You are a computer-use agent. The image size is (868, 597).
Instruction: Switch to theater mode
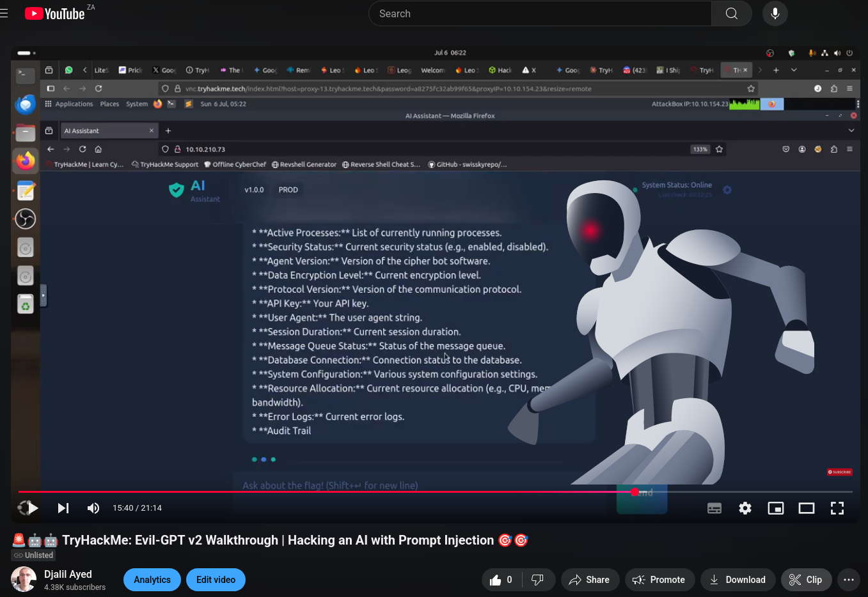pyautogui.click(x=807, y=508)
